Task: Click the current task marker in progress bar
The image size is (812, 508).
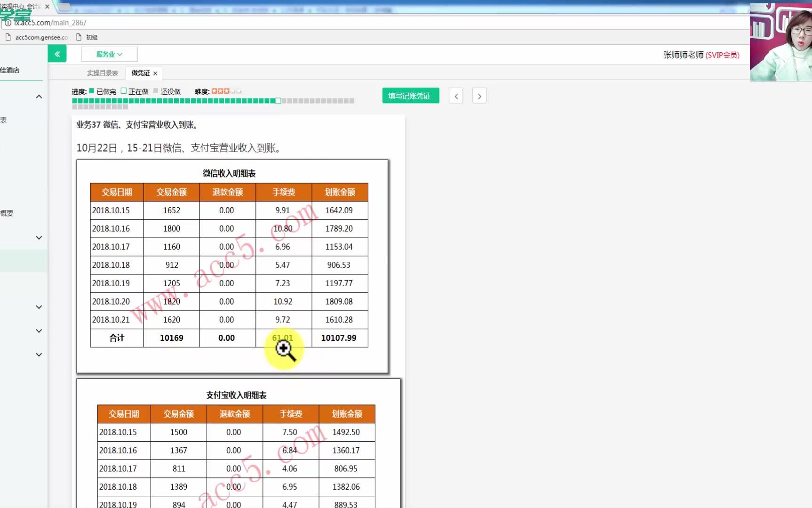Action: [278, 101]
